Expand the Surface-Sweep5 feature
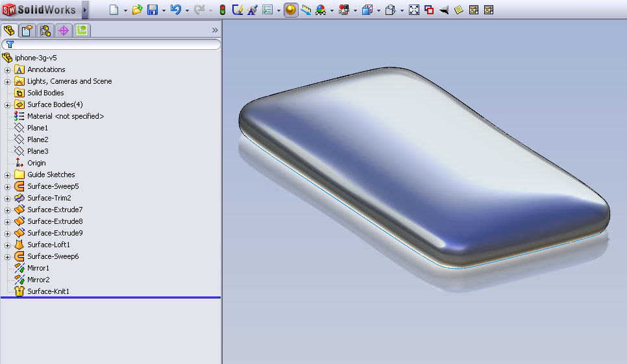Viewport: 627px width, 364px height. (x=7, y=187)
